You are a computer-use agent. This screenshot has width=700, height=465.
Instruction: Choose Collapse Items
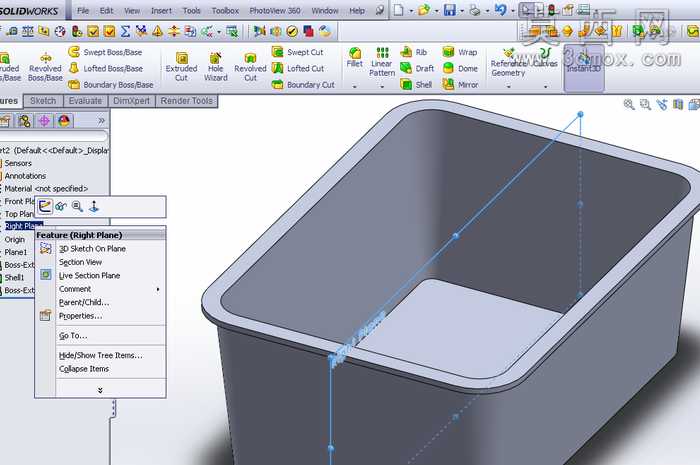pos(100,369)
